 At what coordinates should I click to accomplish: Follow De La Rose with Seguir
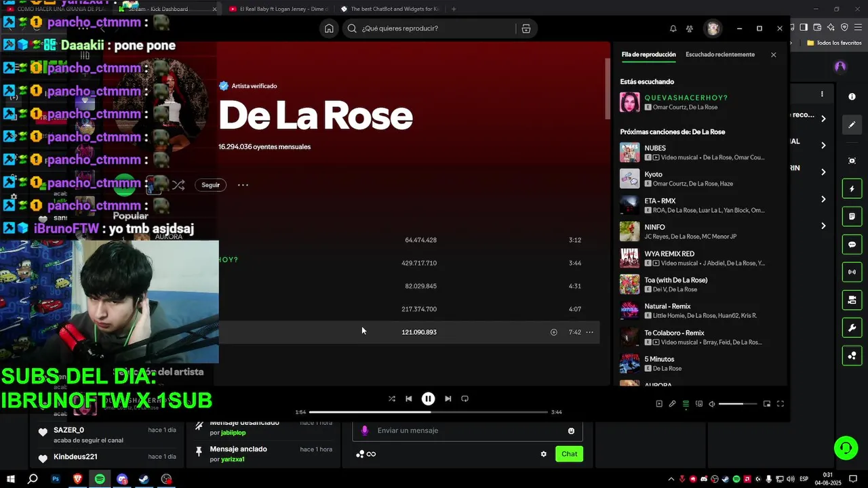pyautogui.click(x=211, y=185)
